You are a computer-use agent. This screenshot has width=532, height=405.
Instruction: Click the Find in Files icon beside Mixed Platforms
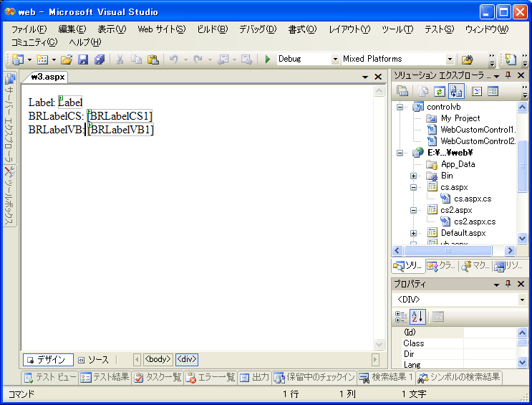click(x=467, y=59)
